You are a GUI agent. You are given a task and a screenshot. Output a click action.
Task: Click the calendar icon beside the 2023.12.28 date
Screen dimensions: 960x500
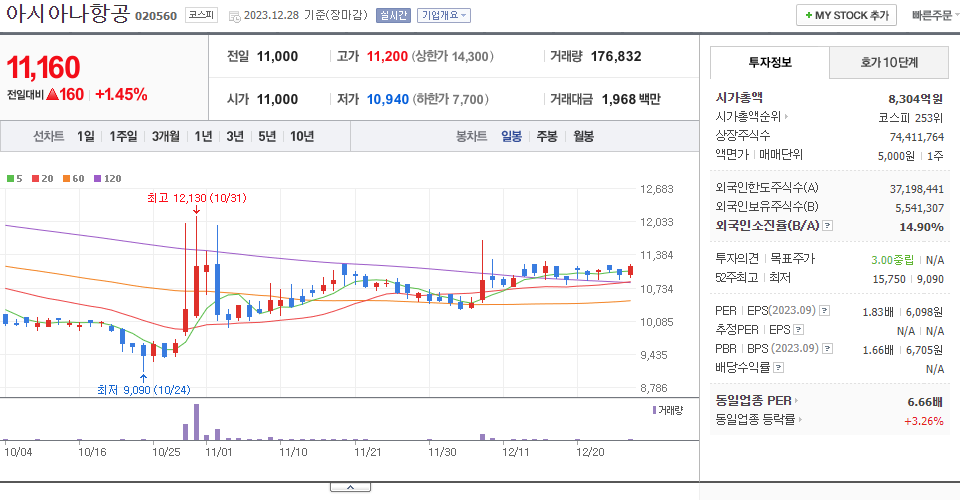(234, 17)
